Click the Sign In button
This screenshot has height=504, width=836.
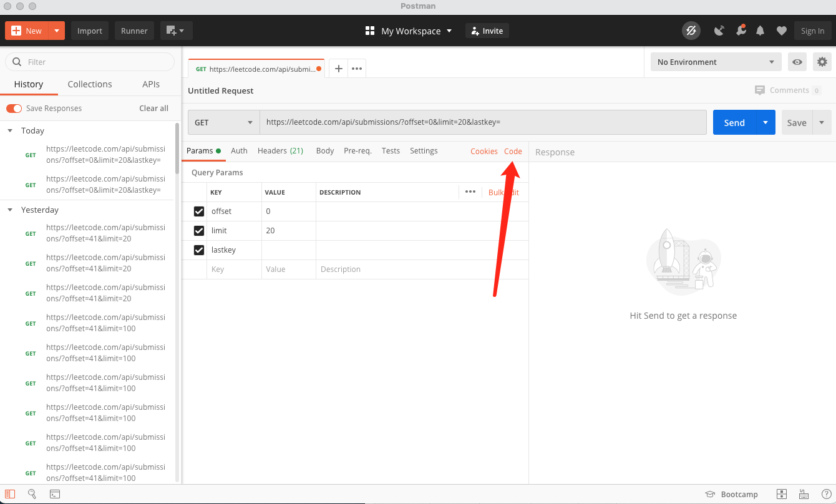812,31
